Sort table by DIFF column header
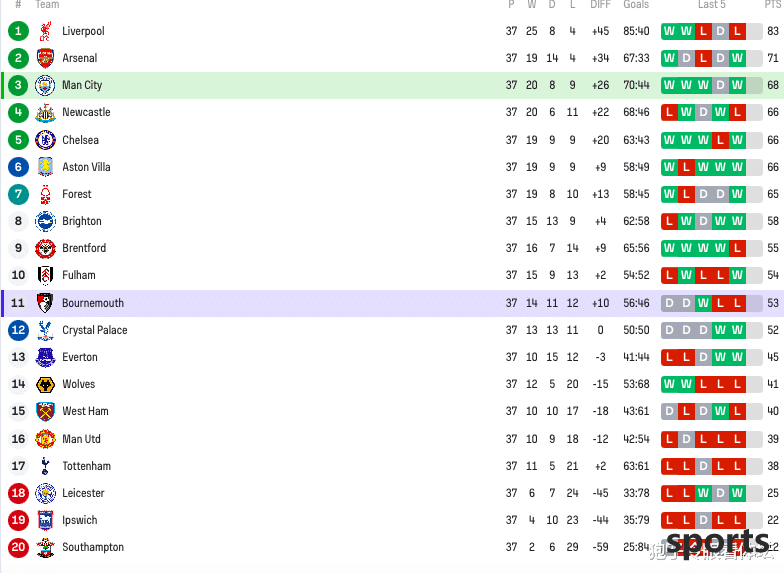Viewport: 784px width, 573px height. pos(600,4)
